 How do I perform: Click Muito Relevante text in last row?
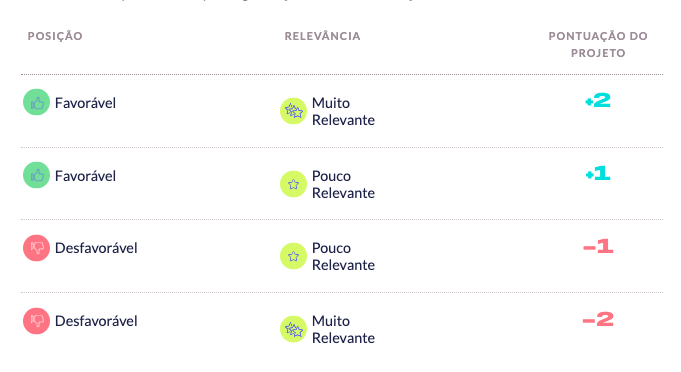point(343,329)
